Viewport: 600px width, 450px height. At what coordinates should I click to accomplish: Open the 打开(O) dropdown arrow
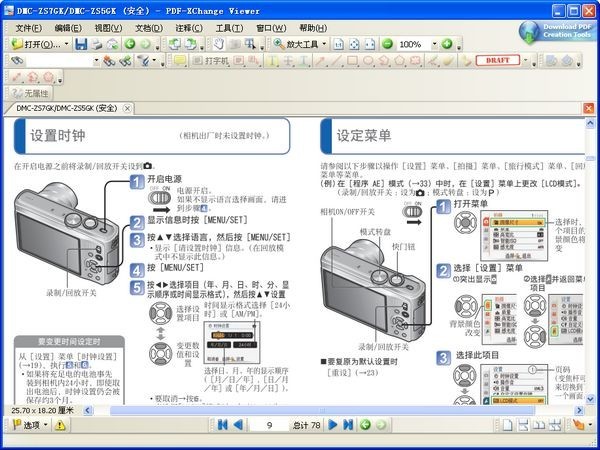(66, 44)
